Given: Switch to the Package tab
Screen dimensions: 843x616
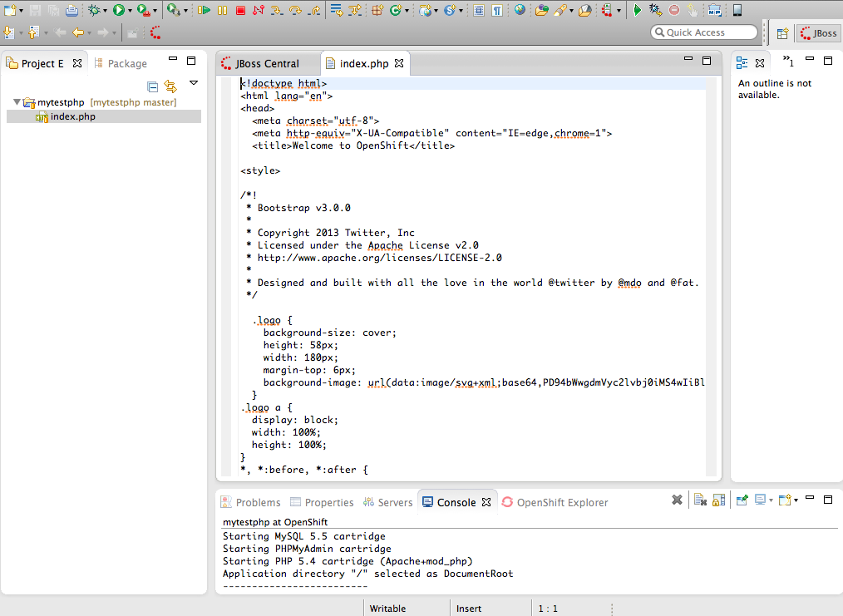Looking at the screenshot, I should [121, 63].
